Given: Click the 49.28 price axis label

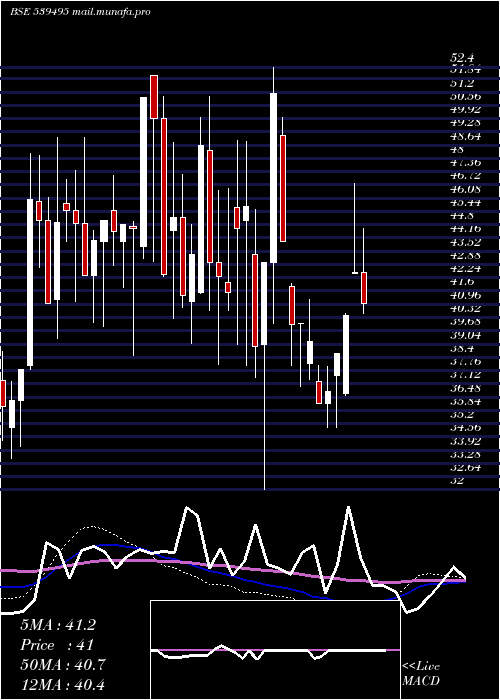Looking at the screenshot, I should (x=466, y=123).
